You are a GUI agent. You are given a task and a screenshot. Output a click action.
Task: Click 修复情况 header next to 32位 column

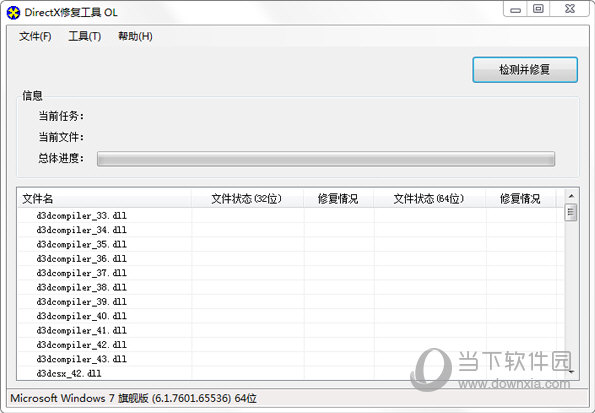pos(338,199)
